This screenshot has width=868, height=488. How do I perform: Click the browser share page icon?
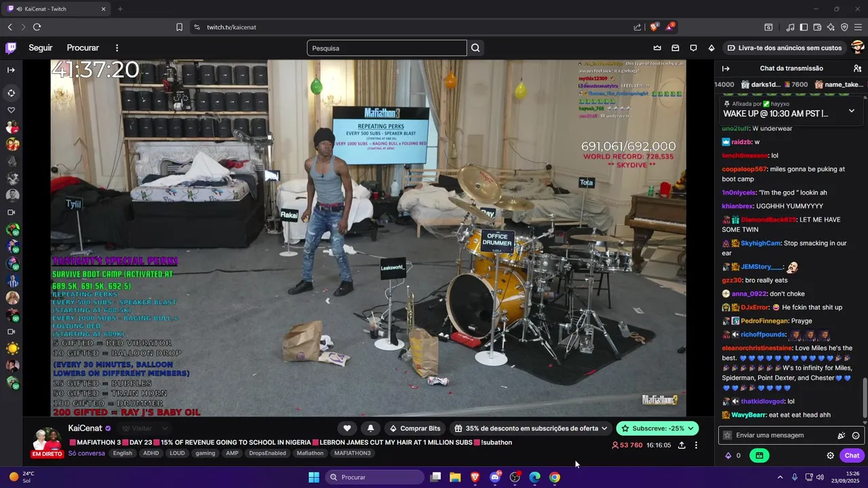(637, 27)
